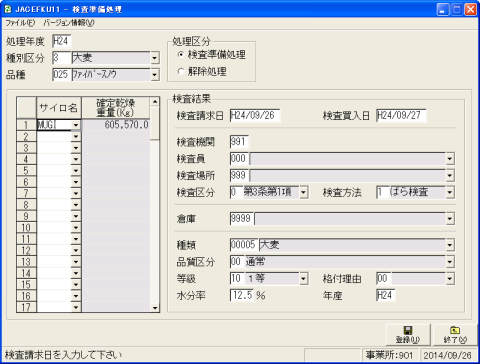This screenshot has width=480, height=364.
Task: Click the 種類 code field showing 00005
Action: [244, 245]
